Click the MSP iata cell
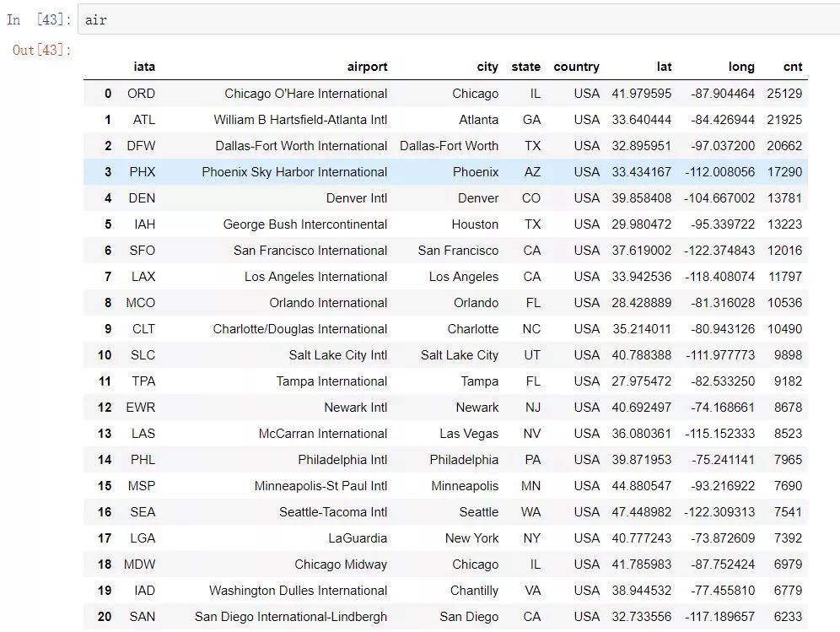 142,486
